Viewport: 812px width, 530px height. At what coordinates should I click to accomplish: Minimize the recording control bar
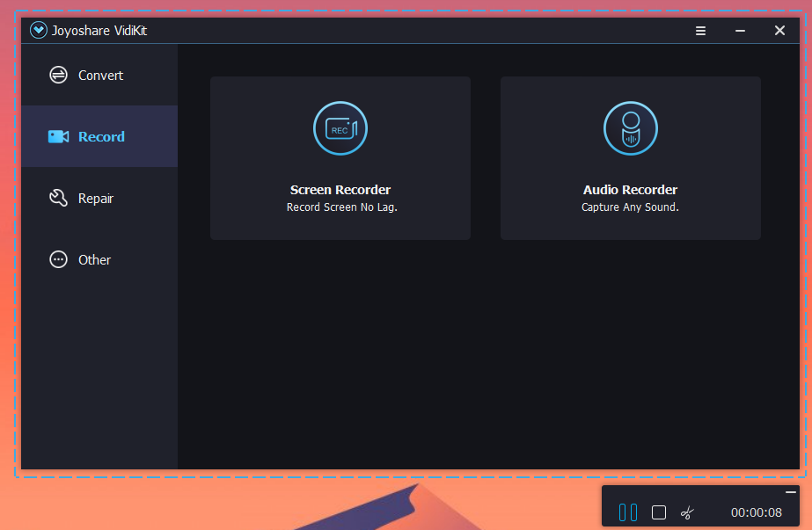click(x=790, y=492)
